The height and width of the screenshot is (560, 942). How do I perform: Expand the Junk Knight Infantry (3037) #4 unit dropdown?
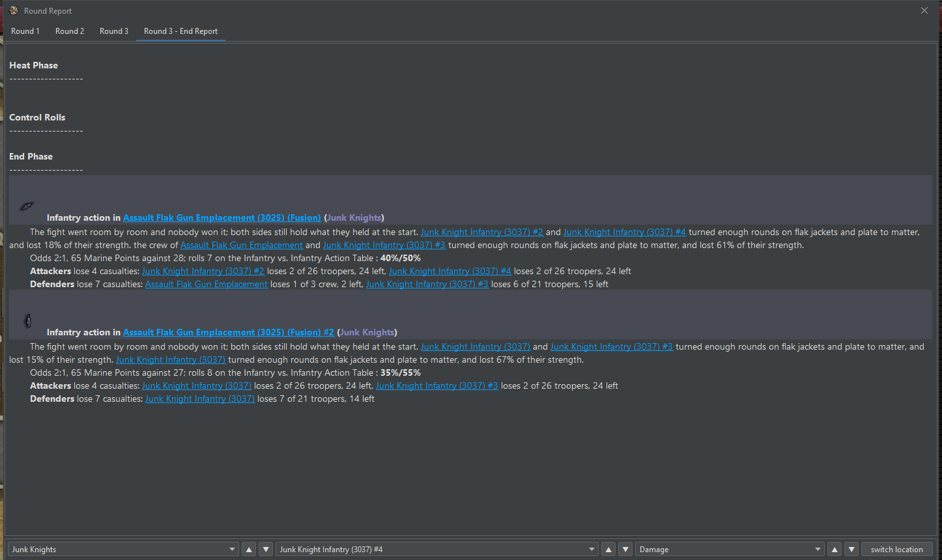coord(437,550)
